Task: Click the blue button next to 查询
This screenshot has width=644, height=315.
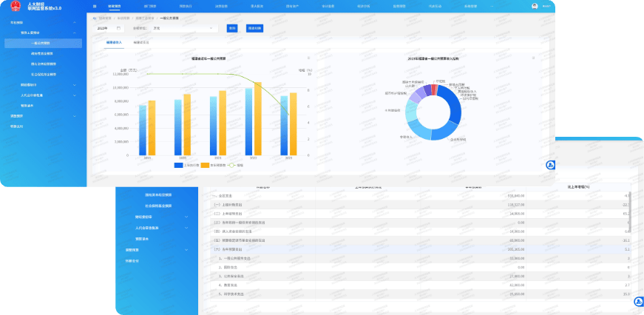Action: (x=254, y=28)
